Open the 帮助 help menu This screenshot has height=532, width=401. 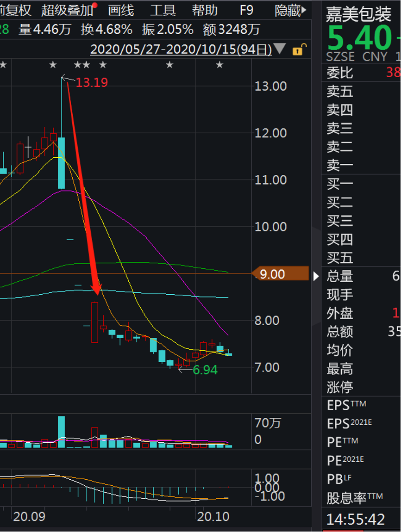(205, 10)
